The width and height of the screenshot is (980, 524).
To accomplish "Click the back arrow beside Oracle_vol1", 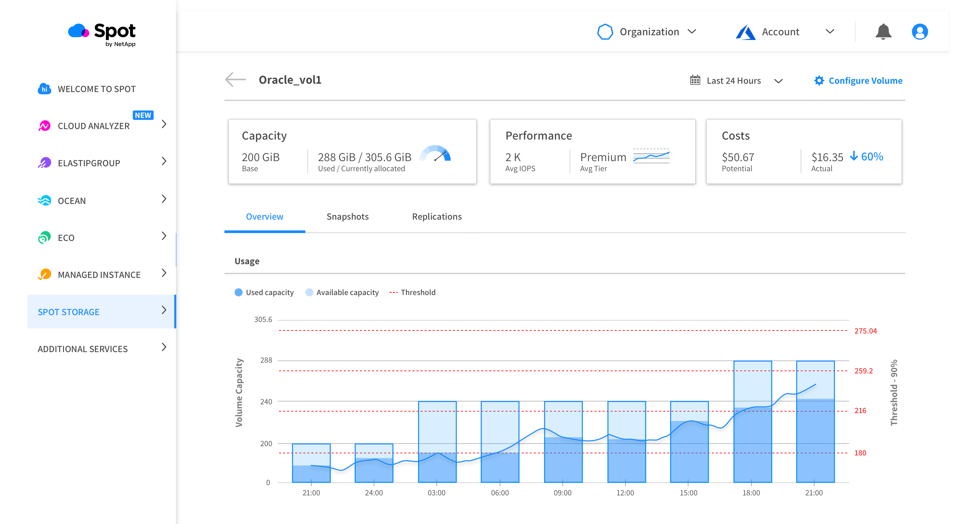I will 235,80.
